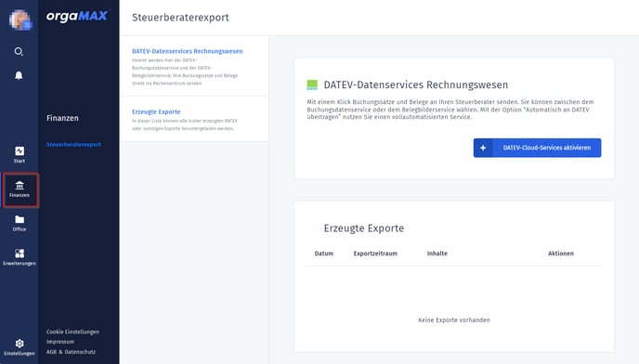Click the Exportzeitraum column header
639x364 pixels.
[375, 253]
